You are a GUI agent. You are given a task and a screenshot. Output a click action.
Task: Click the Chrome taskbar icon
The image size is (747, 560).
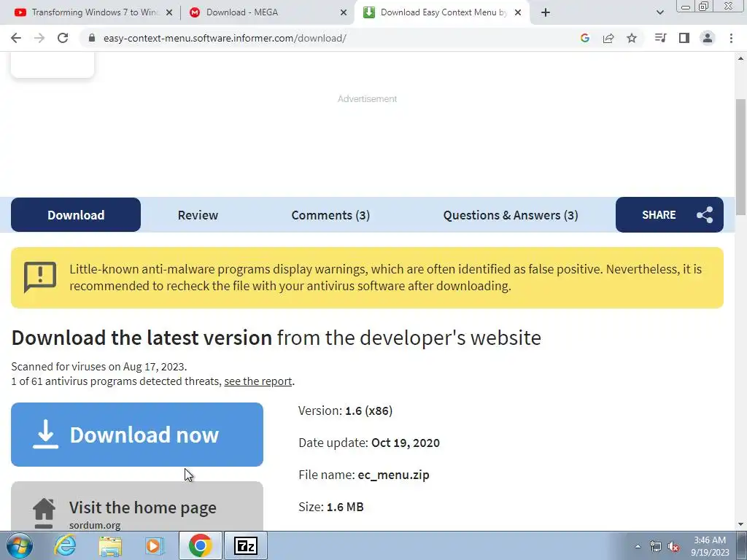tap(200, 545)
